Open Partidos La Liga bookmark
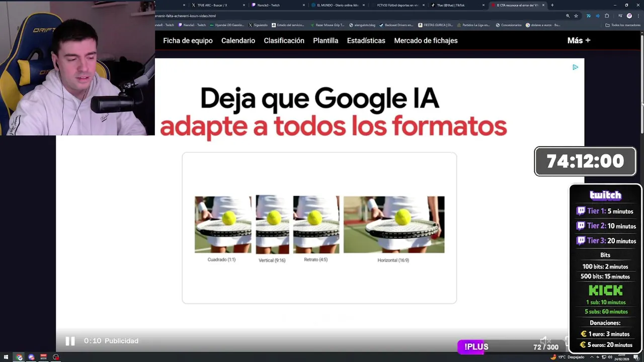 point(473,25)
